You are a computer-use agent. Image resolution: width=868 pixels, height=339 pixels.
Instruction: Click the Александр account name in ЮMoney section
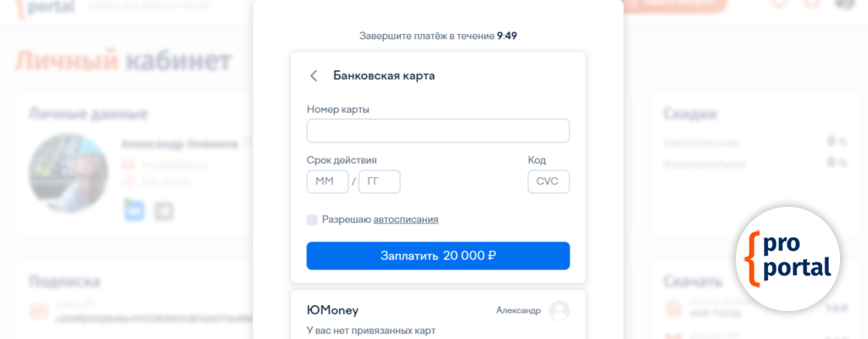click(518, 310)
